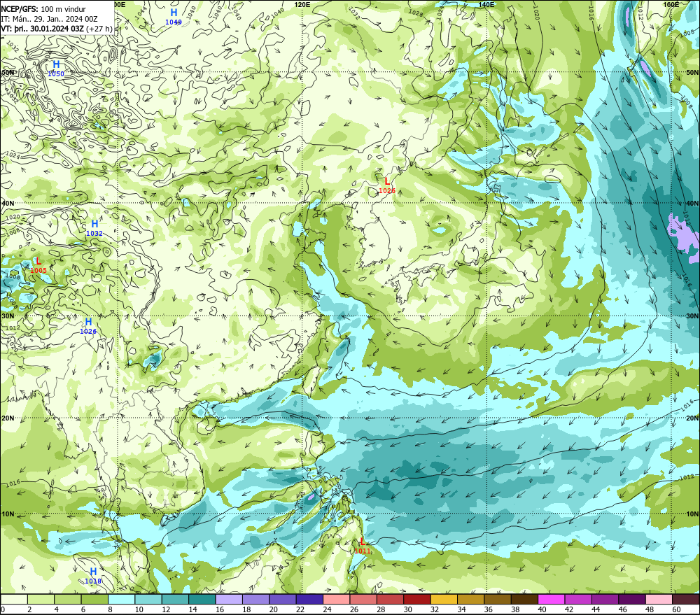700x615 pixels.
Task: Click the legend value 40
Action: [542, 609]
